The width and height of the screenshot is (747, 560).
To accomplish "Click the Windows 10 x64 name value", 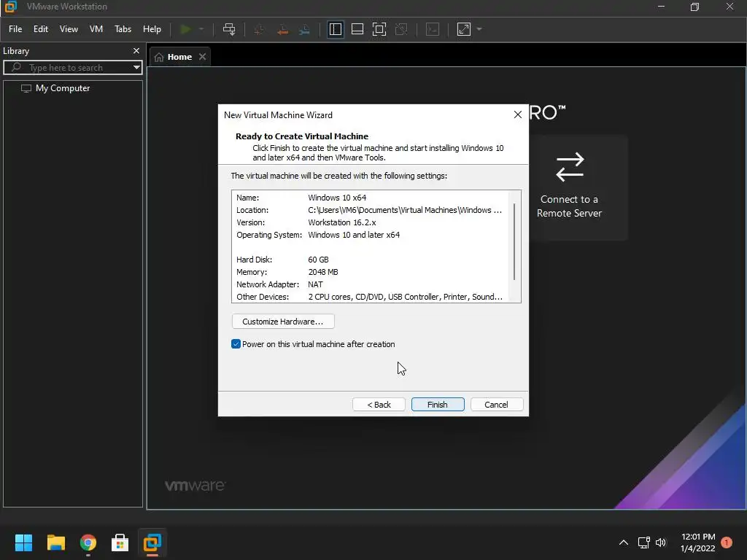I will [x=337, y=198].
